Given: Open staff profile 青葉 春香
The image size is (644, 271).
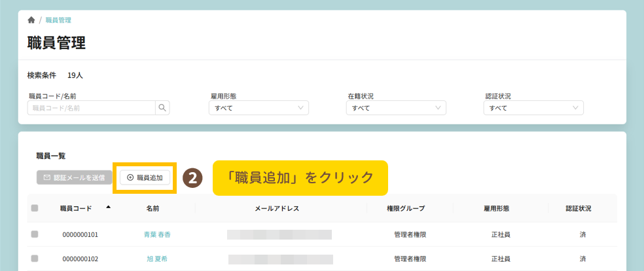Looking at the screenshot, I should click(x=157, y=234).
